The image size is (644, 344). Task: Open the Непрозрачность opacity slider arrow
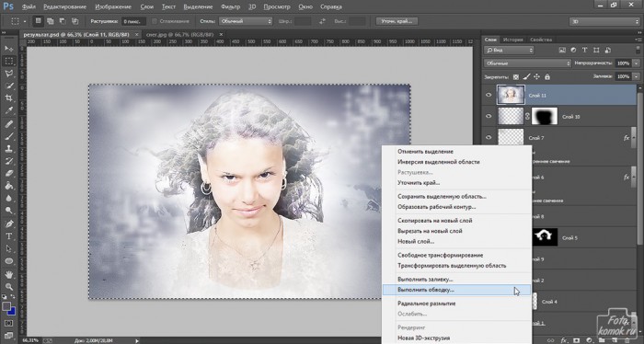[x=637, y=63]
